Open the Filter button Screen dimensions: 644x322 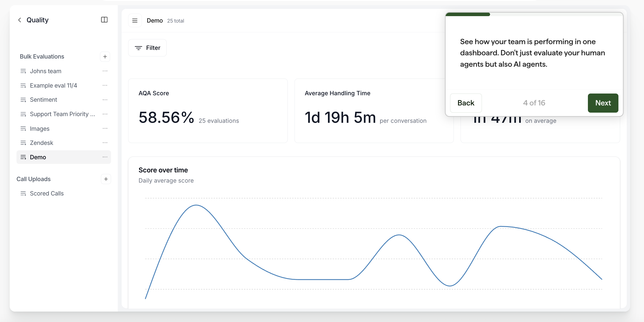tap(147, 48)
